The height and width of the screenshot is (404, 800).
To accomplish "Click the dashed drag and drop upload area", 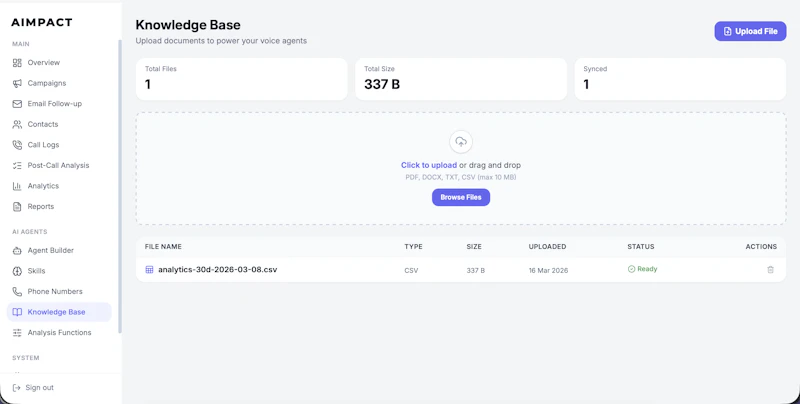I will 461,168.
